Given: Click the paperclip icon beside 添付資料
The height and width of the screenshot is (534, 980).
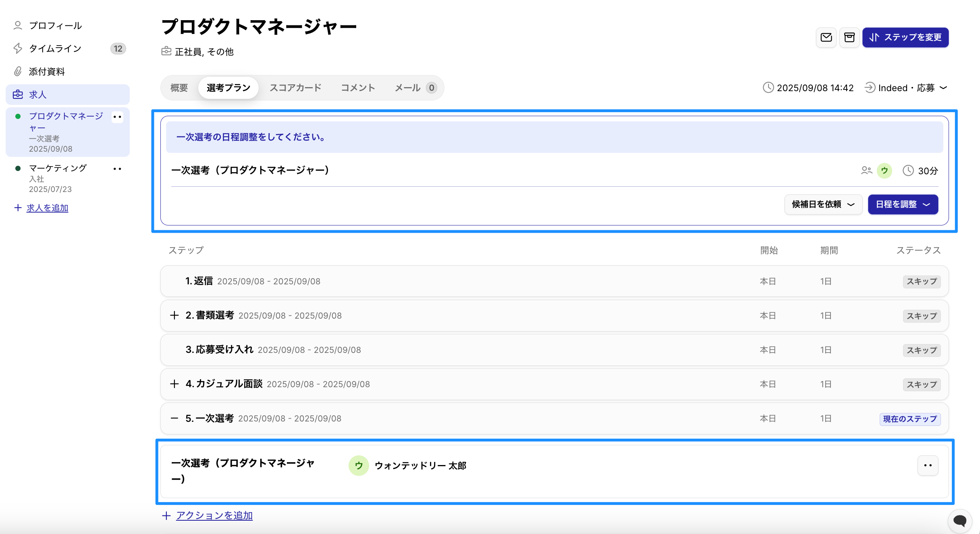Looking at the screenshot, I should point(17,71).
